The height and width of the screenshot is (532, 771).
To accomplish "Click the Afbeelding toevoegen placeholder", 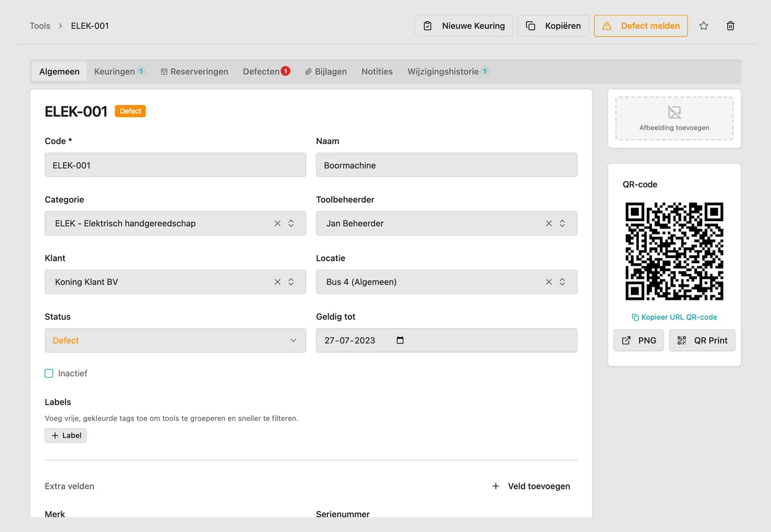I will (674, 119).
